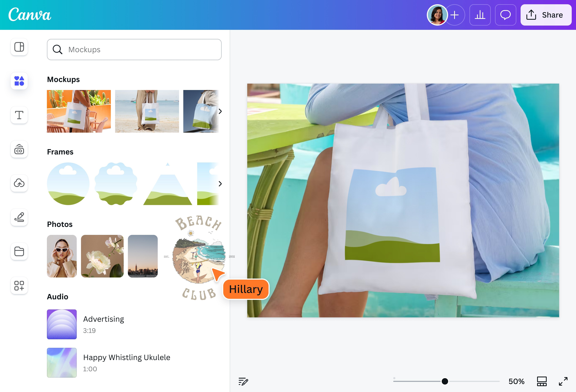
Task: Expand more Frames with the chevron arrow
Action: coord(220,184)
